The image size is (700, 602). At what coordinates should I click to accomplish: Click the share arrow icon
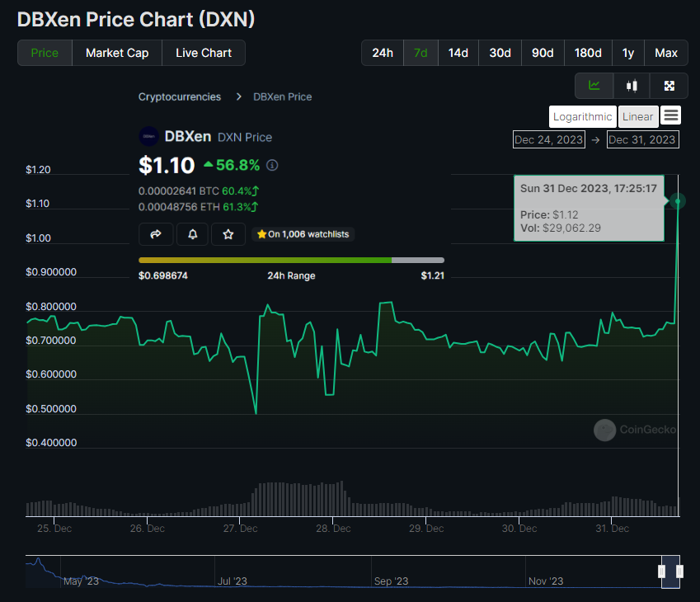(x=156, y=234)
